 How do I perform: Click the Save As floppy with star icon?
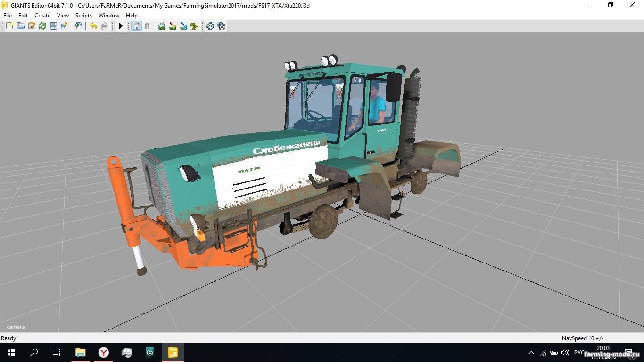point(64,26)
